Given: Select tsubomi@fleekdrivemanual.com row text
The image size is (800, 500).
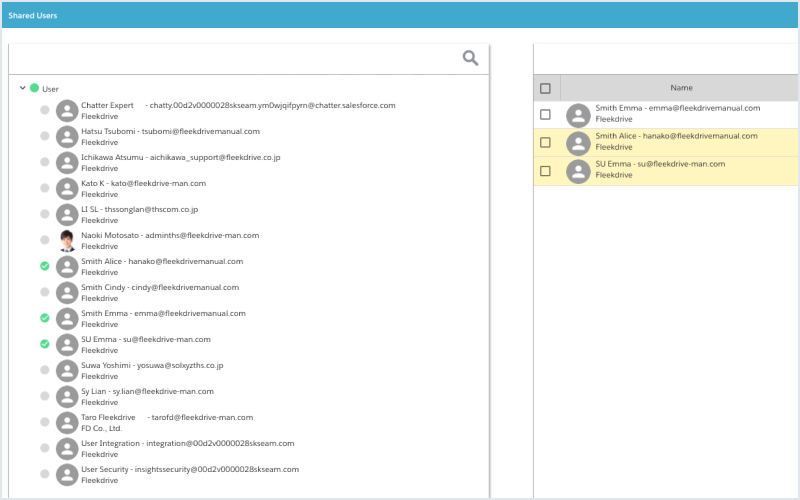Looking at the screenshot, I should pyautogui.click(x=201, y=131).
